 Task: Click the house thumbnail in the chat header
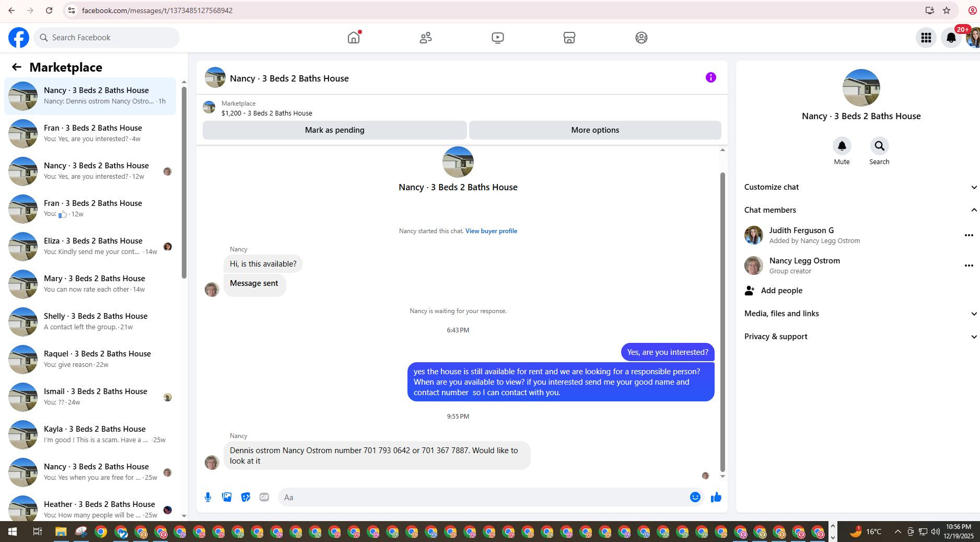pos(215,77)
